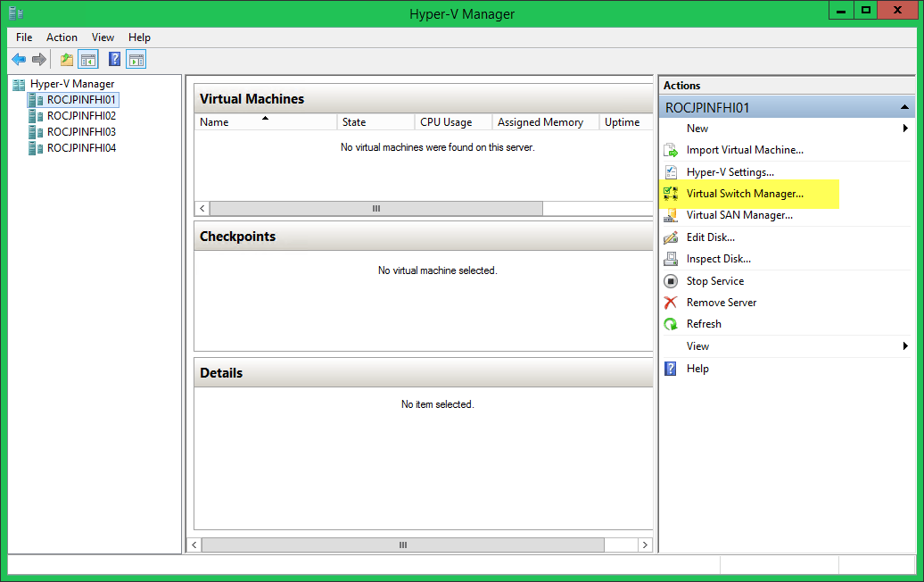The image size is (924, 582).
Task: Expand the New submenu arrow
Action: (905, 129)
